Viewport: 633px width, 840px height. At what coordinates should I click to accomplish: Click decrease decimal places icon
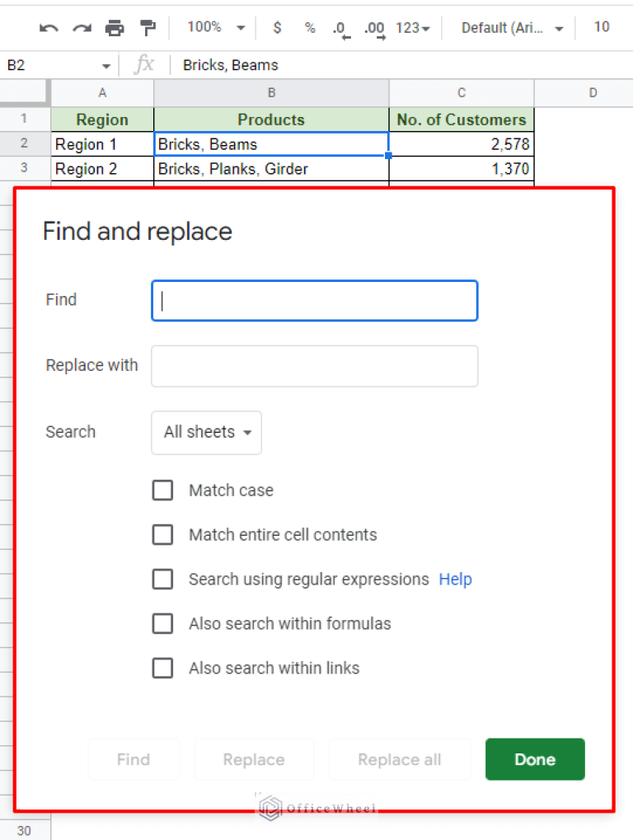click(340, 27)
